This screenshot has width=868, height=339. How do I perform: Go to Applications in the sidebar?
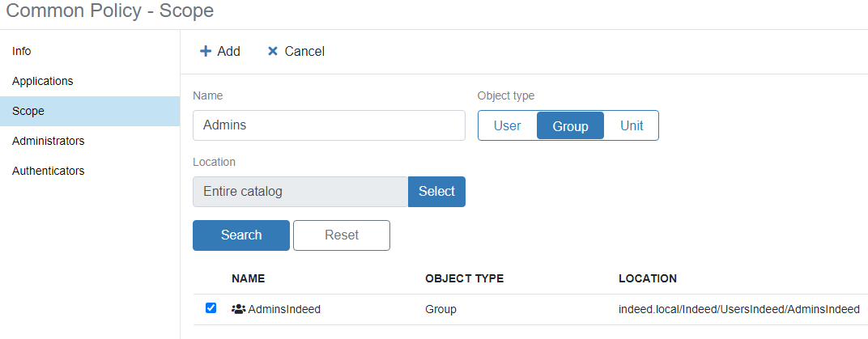[x=43, y=81]
